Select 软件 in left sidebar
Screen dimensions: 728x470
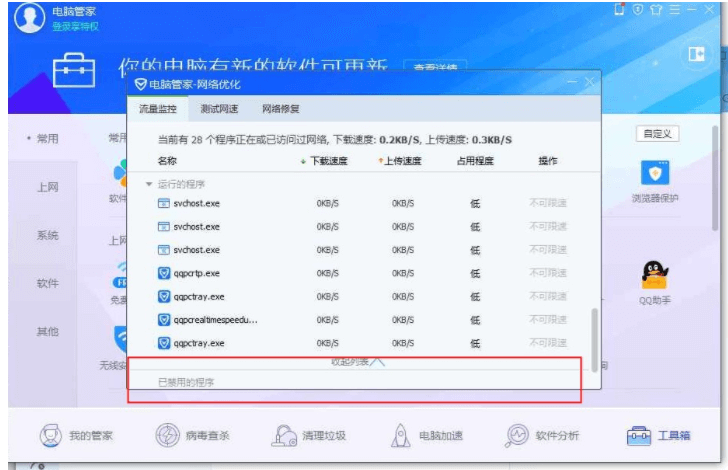[x=47, y=283]
